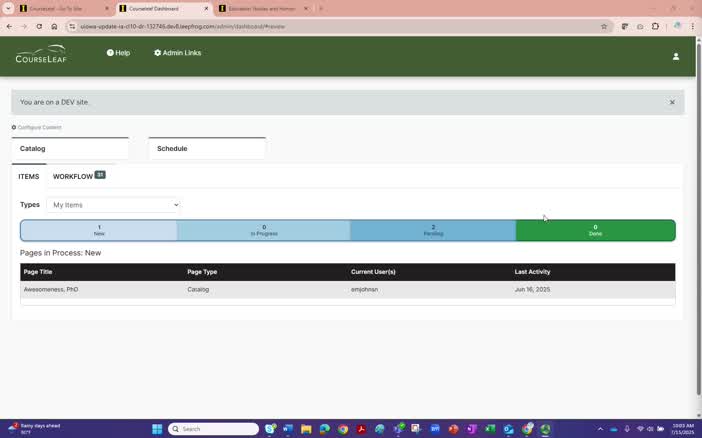Open OneNote from the taskbar
The image size is (702, 438).
471,429
